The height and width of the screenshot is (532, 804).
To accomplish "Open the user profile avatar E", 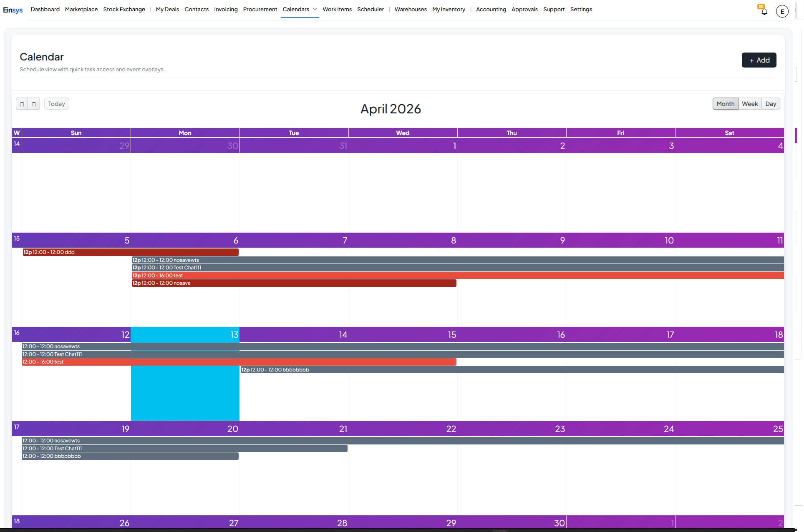I will click(x=782, y=11).
